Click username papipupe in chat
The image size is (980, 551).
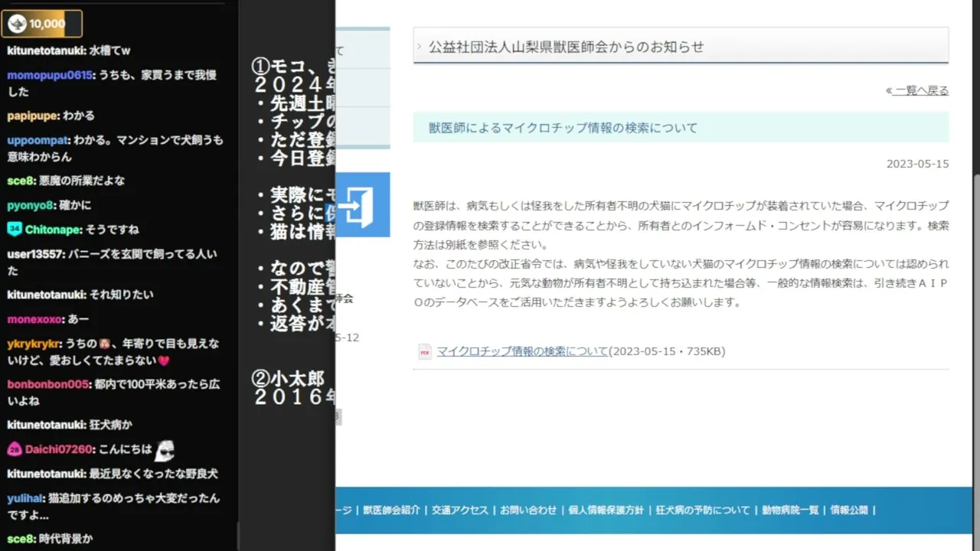33,116
